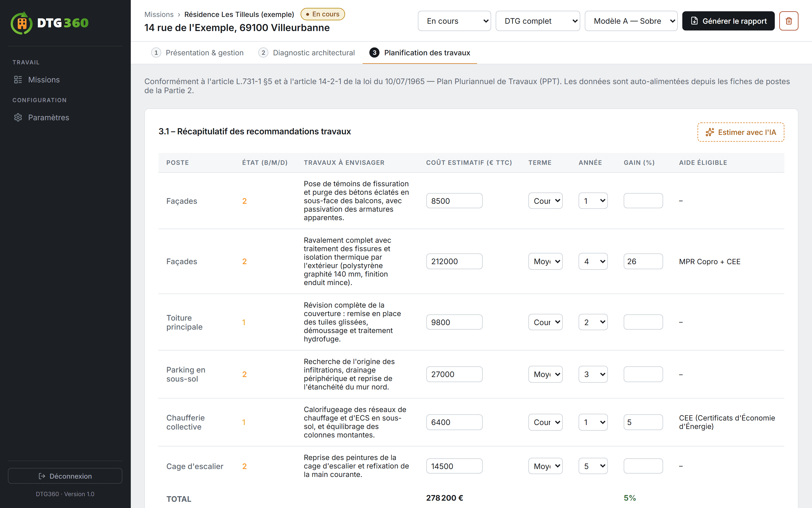Click the 'Résidence Les Tilleuls (exemple)' breadcrumb
The image size is (812, 508).
pos(239,14)
